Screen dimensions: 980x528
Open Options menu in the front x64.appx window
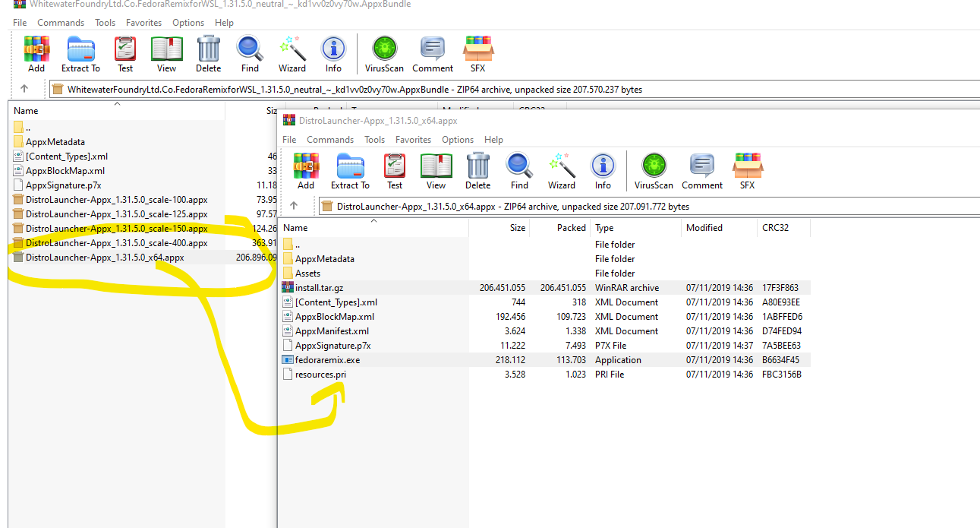click(x=458, y=140)
